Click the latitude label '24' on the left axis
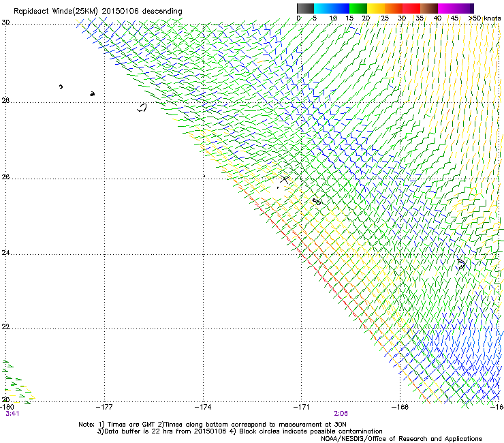The width and height of the screenshot is (504, 443). [x=5, y=253]
